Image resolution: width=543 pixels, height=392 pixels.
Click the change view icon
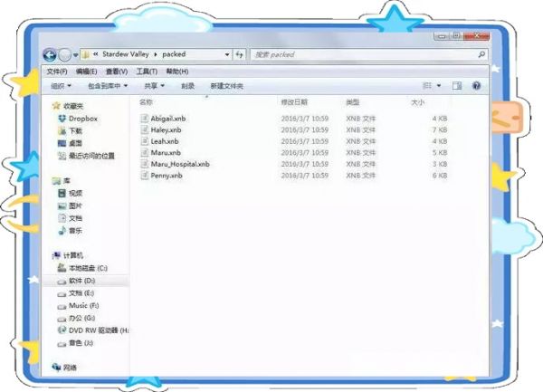click(427, 85)
